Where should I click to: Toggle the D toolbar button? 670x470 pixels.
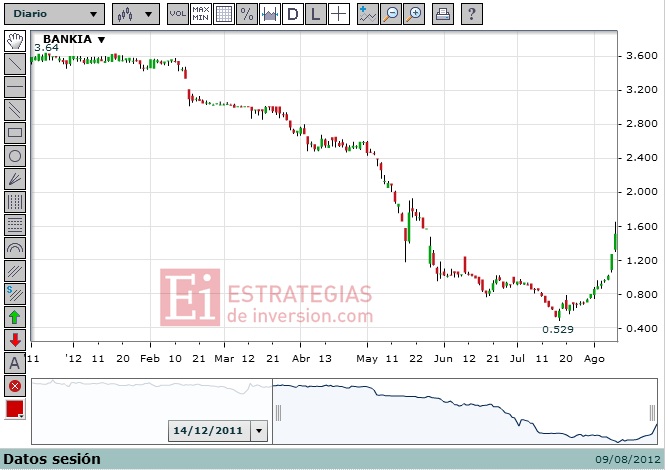[x=293, y=14]
